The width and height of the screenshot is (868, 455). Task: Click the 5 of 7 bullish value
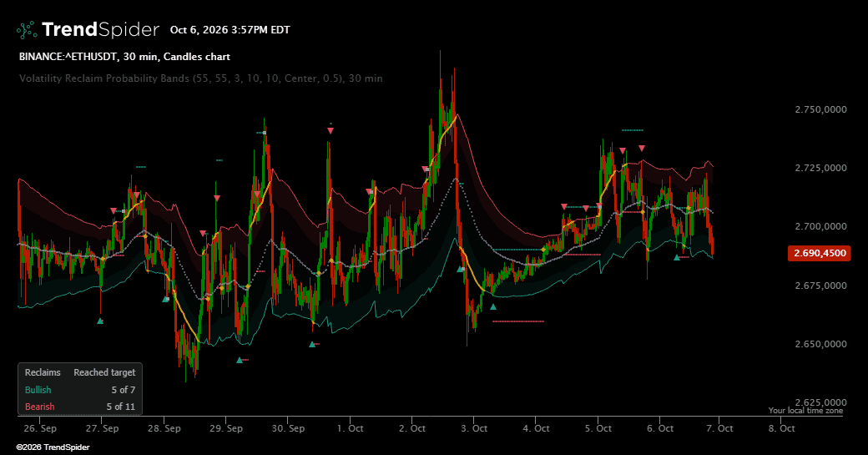coord(123,390)
